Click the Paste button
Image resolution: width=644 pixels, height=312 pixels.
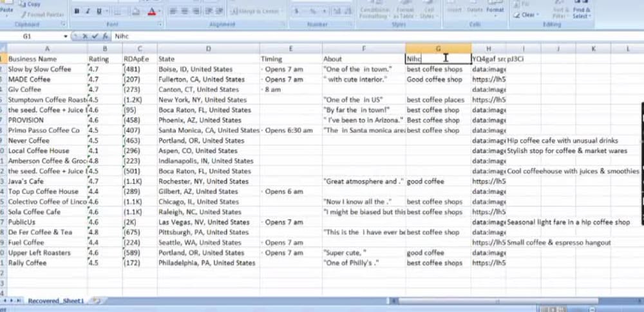[6, 10]
